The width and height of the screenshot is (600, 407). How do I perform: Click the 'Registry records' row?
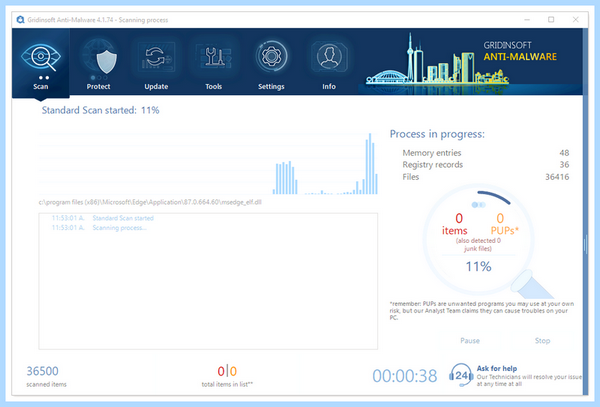coord(486,164)
